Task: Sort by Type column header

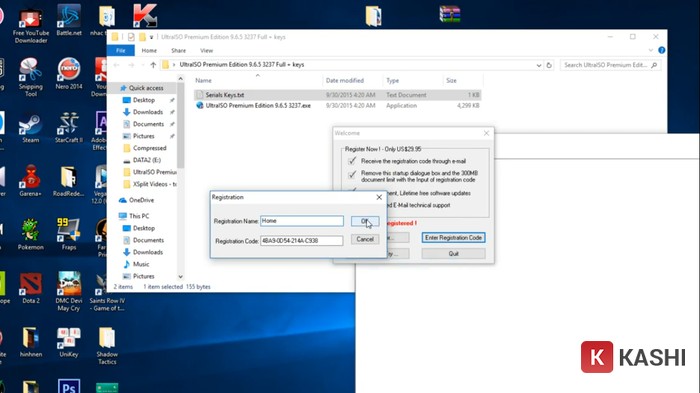Action: [392, 80]
